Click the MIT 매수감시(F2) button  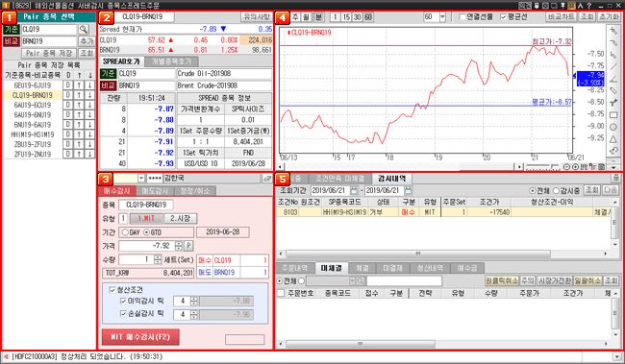click(140, 337)
